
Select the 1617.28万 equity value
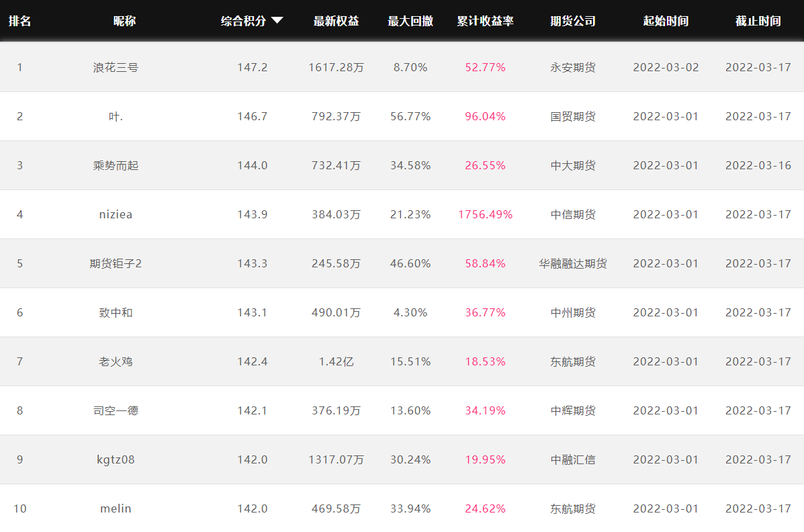(x=336, y=67)
